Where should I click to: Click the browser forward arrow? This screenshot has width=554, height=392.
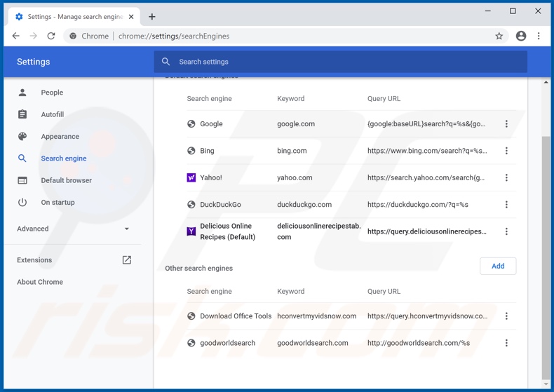(33, 36)
